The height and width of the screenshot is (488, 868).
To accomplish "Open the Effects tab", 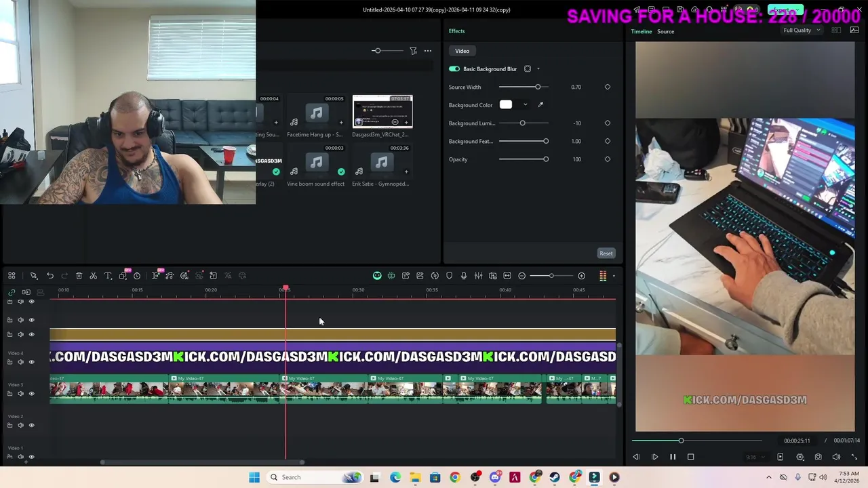I will (456, 31).
